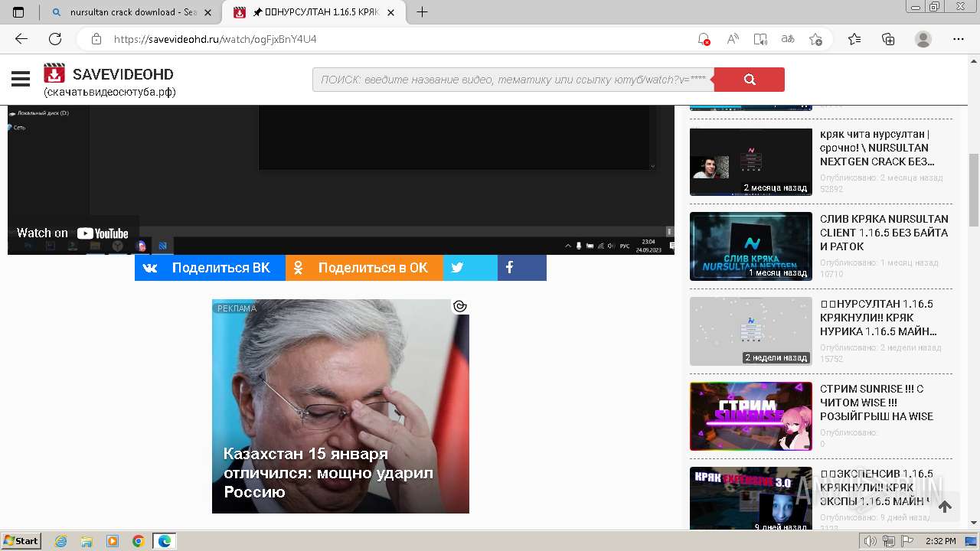Image resolution: width=980 pixels, height=551 pixels.
Task: Click the address bar URL
Action: (215, 39)
